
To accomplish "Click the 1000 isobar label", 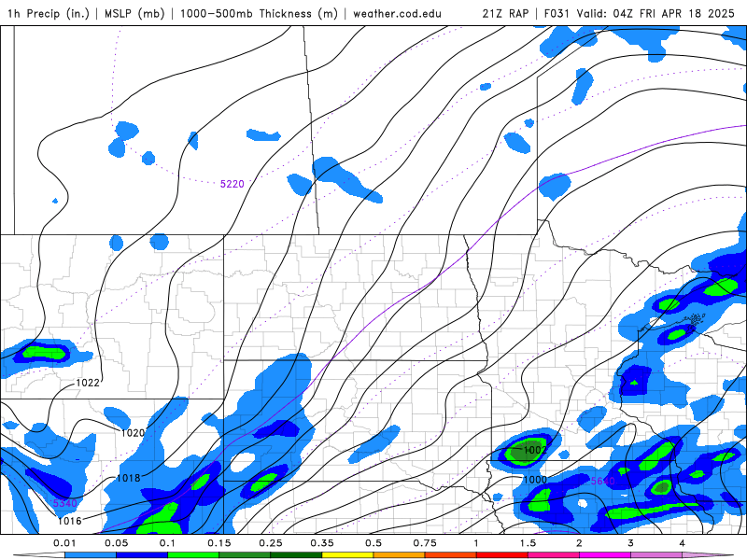I will click(x=535, y=480).
